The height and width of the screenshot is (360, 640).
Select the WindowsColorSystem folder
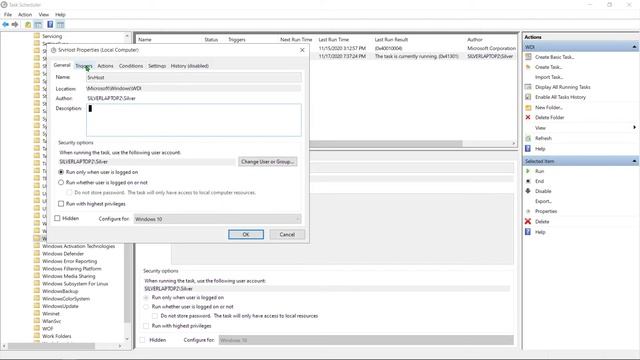pyautogui.click(x=66, y=299)
